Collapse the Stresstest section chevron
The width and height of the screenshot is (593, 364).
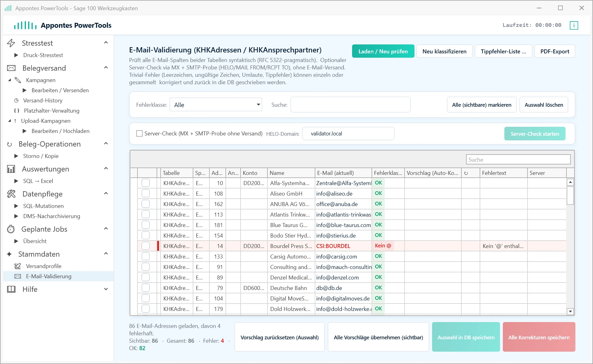point(106,43)
